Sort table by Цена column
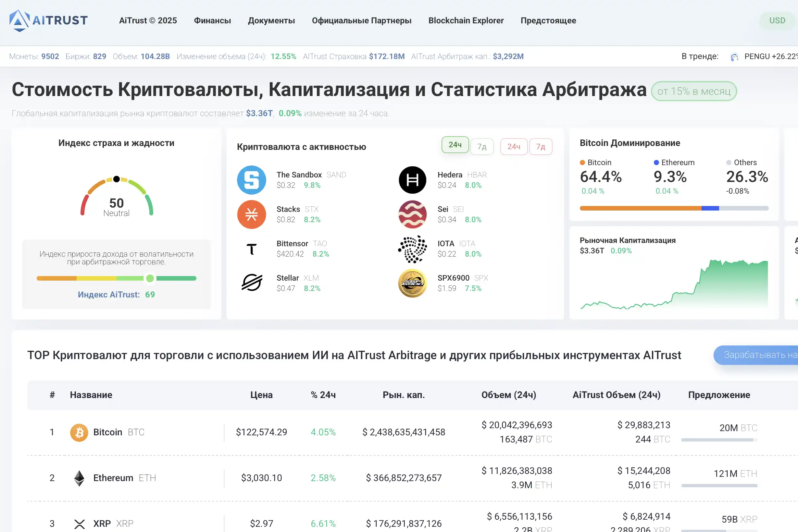This screenshot has width=798, height=532. [x=261, y=395]
